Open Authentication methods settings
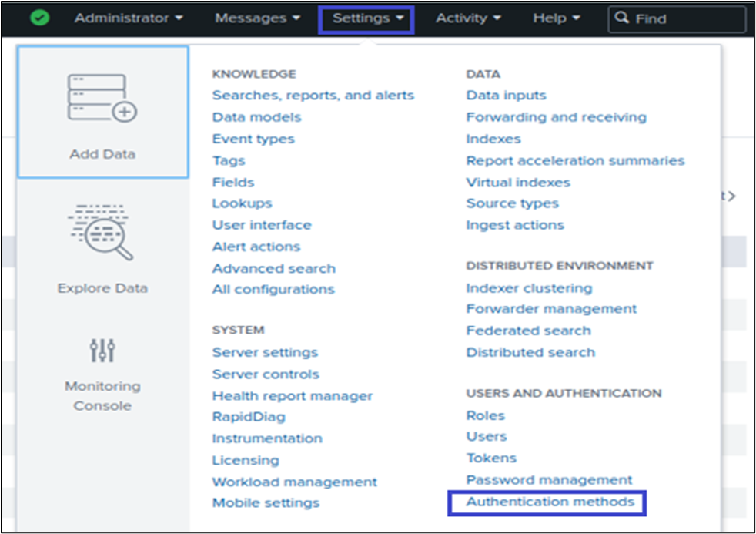The width and height of the screenshot is (756, 534). [x=550, y=502]
